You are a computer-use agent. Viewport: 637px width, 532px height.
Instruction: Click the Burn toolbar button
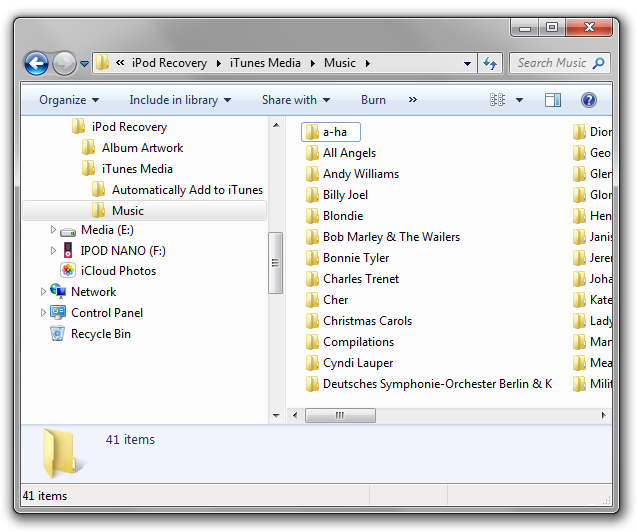tap(373, 100)
